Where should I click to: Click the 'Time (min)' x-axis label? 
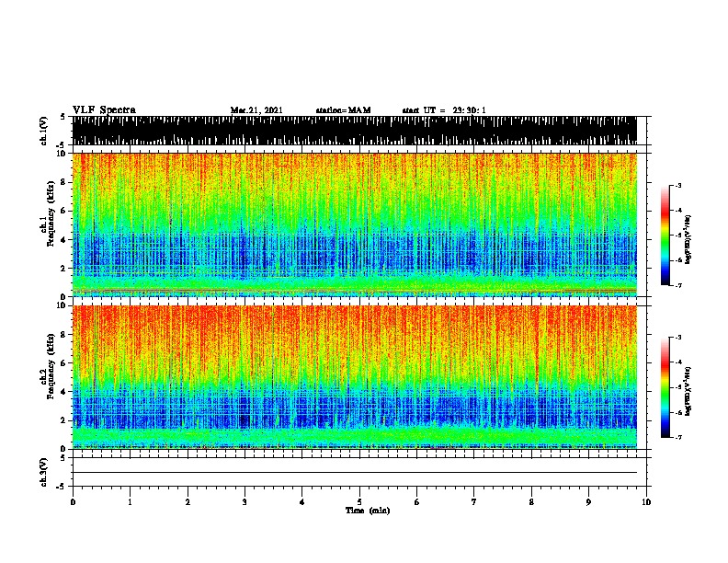click(x=368, y=511)
